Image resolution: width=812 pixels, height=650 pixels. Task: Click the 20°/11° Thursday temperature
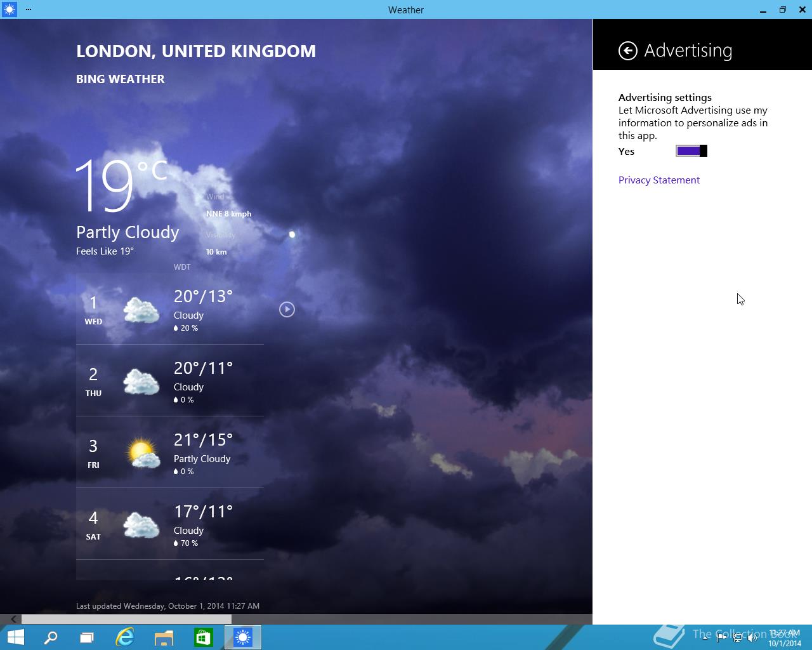(x=203, y=368)
